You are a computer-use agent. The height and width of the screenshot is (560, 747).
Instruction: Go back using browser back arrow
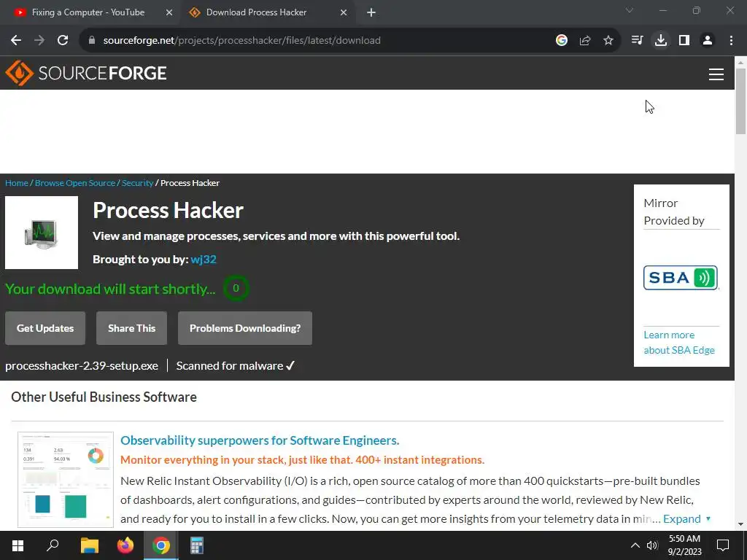click(16, 41)
